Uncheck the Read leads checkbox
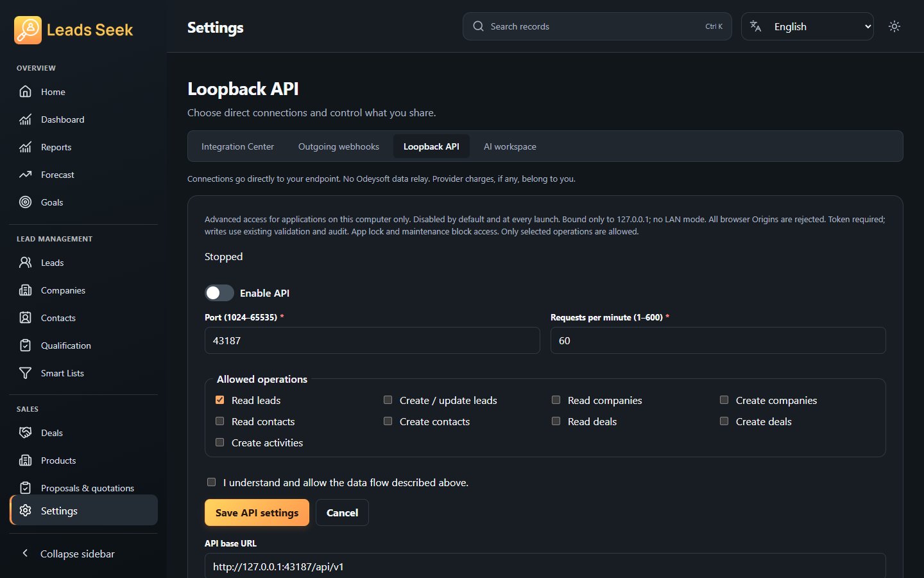This screenshot has width=924, height=578. coord(220,400)
